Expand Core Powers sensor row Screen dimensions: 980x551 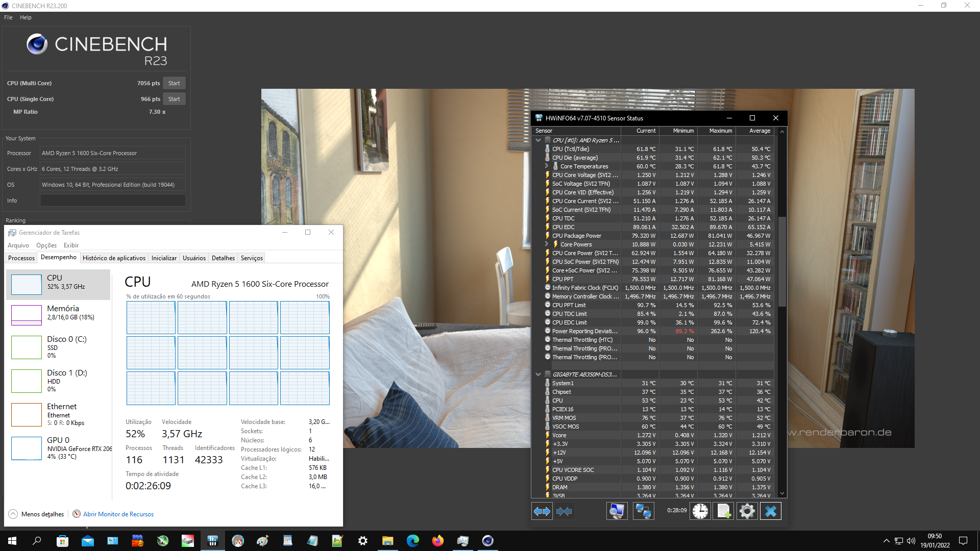(x=547, y=244)
